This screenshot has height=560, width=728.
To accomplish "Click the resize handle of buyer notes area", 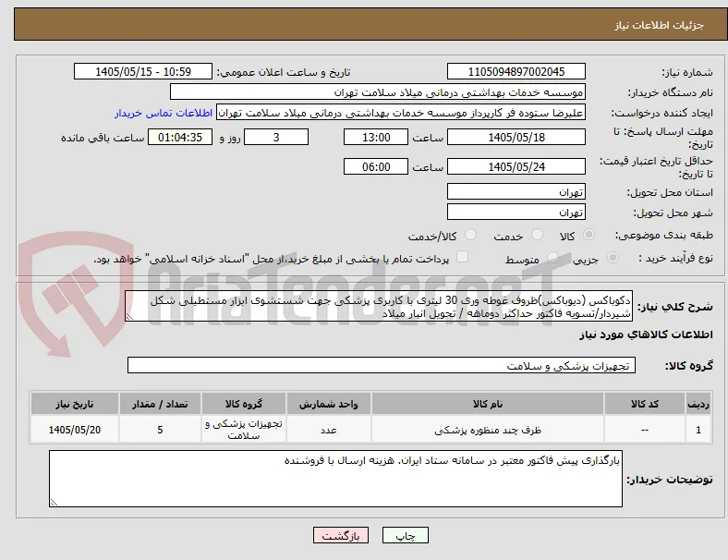I will click(x=54, y=503).
